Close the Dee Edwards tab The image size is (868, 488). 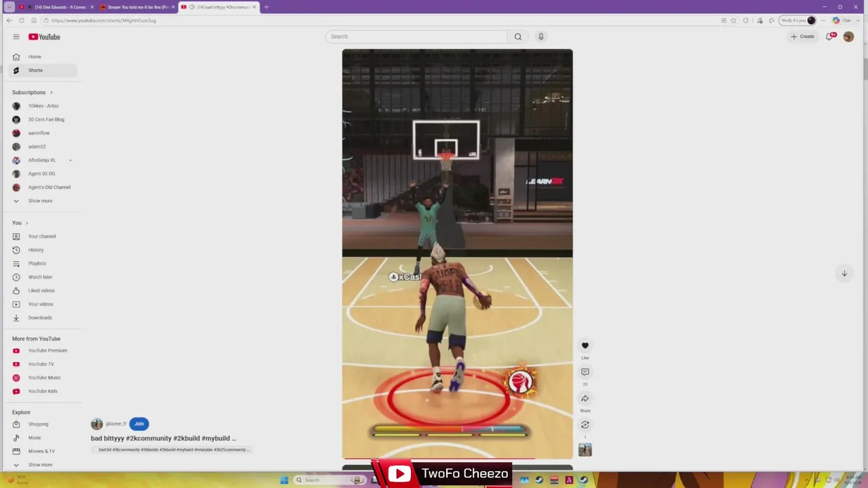click(92, 7)
